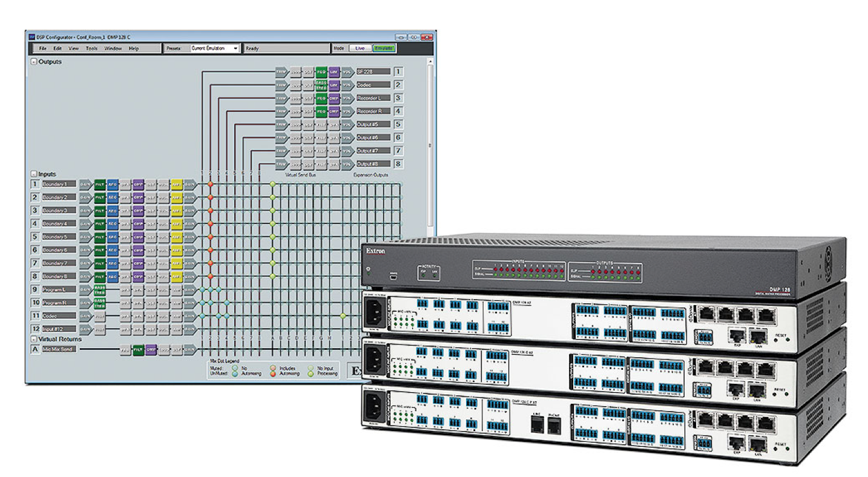Click the output 4 number button

(398, 111)
